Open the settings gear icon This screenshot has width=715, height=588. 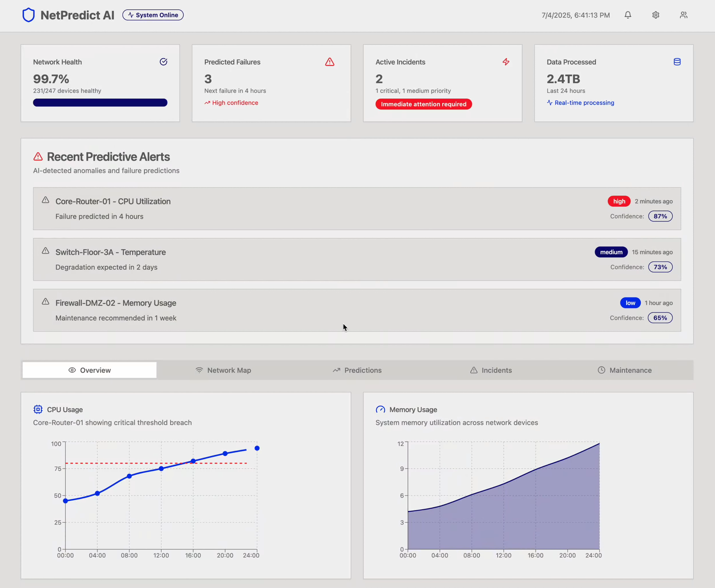tap(656, 15)
